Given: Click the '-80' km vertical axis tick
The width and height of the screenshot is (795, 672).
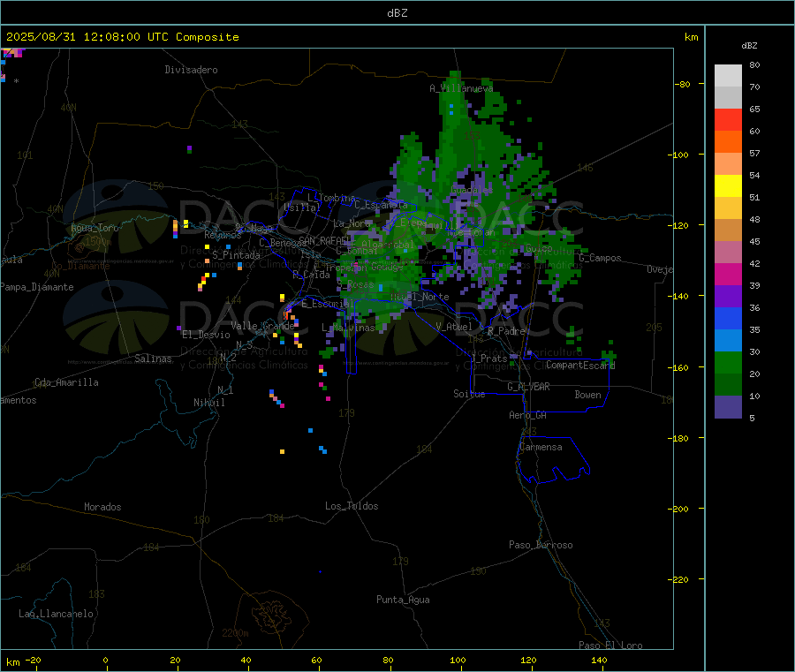Looking at the screenshot, I should tap(682, 84).
